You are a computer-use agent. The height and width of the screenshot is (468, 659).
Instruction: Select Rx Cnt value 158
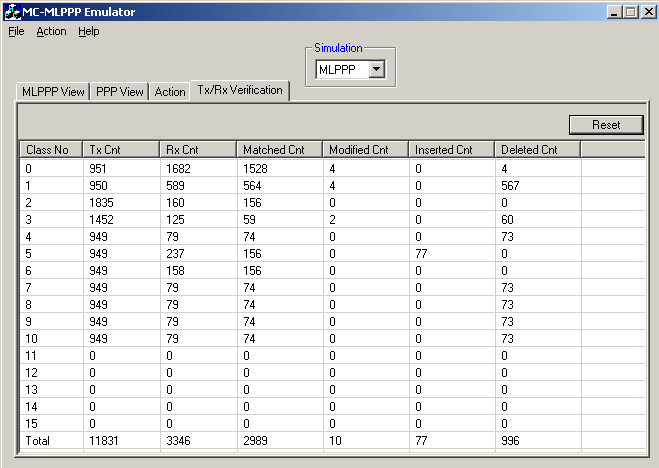coord(175,271)
